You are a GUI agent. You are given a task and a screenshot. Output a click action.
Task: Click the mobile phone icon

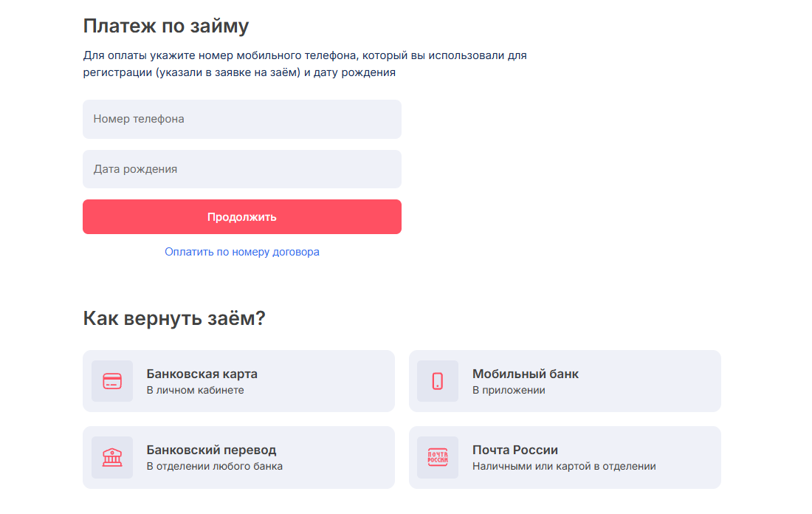[438, 381]
